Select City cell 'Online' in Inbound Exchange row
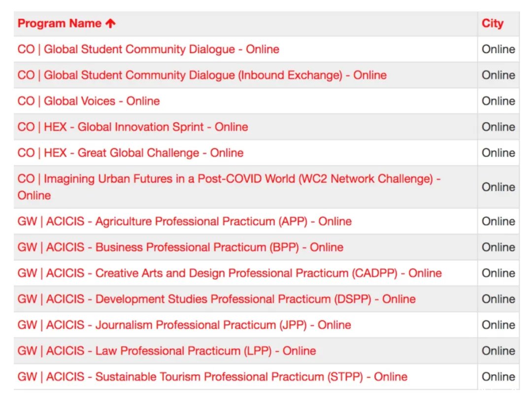Image resolution: width=532 pixels, height=399 pixels. [x=499, y=75]
